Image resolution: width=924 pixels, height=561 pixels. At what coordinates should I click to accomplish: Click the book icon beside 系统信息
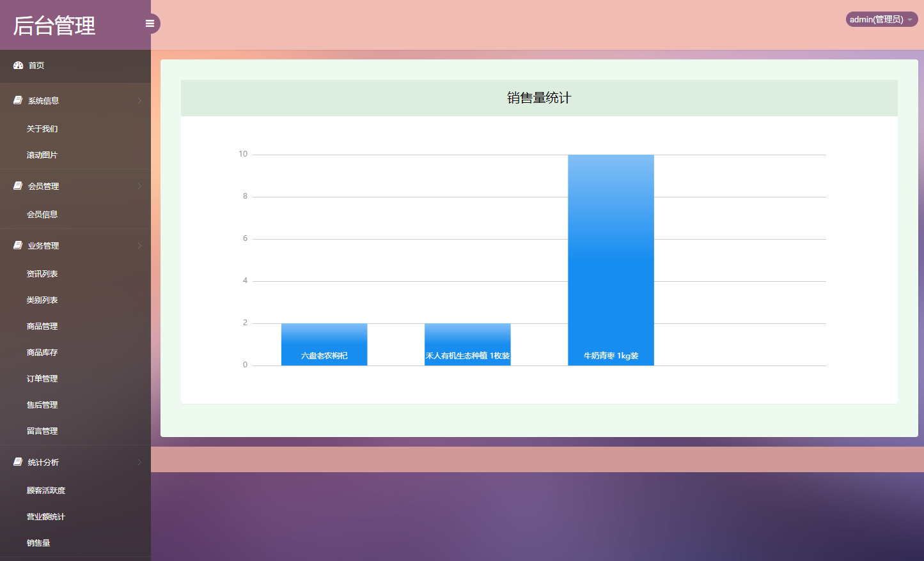(x=18, y=100)
